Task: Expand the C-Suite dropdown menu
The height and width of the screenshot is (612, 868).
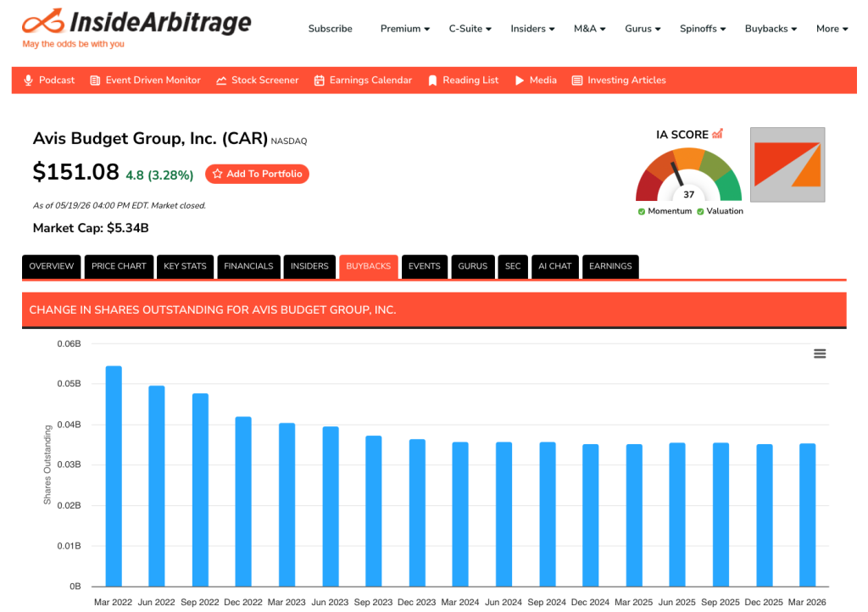Action: [x=470, y=29]
